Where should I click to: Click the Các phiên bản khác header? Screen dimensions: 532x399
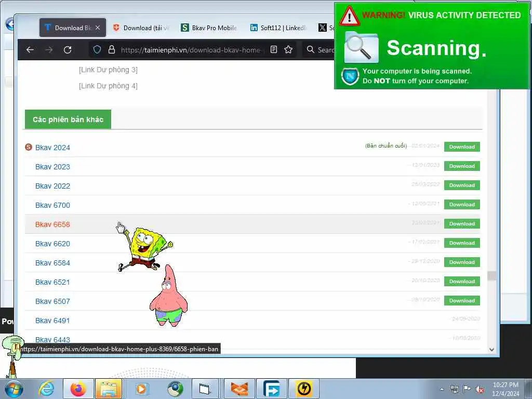pyautogui.click(x=68, y=119)
